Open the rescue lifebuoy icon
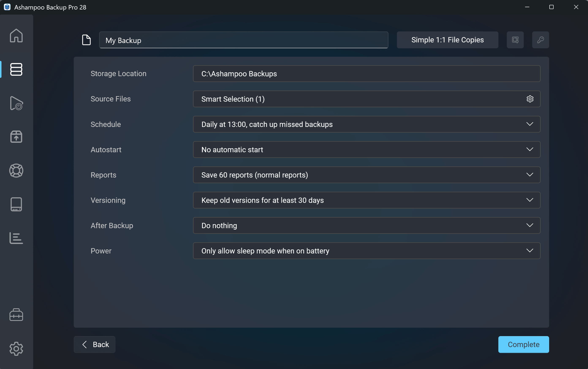The height and width of the screenshot is (369, 588). point(16,170)
